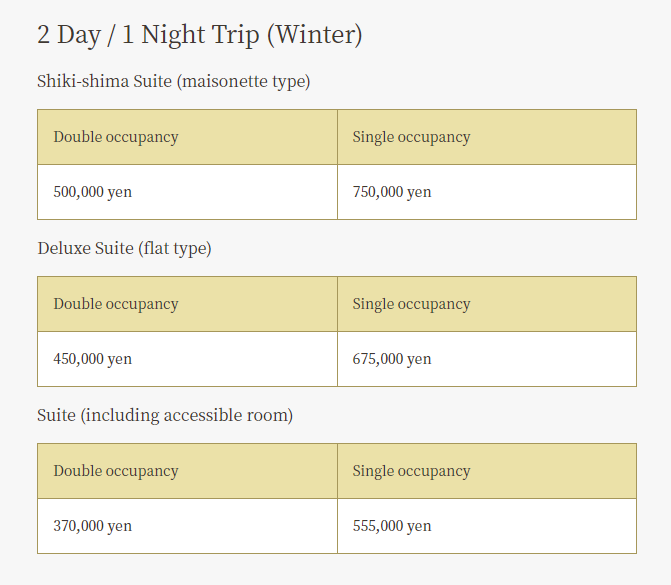Click Double occupancy header in accessible Suite table
The image size is (671, 585).
pos(116,471)
